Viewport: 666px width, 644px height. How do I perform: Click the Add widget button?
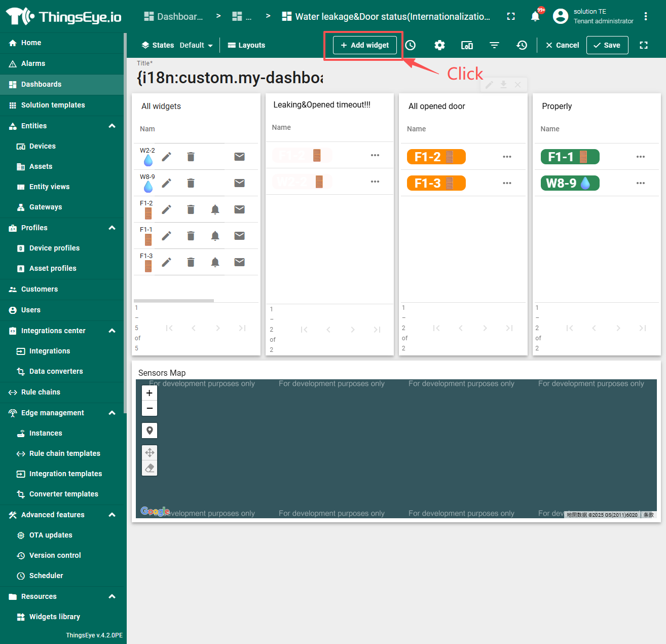[x=365, y=45]
